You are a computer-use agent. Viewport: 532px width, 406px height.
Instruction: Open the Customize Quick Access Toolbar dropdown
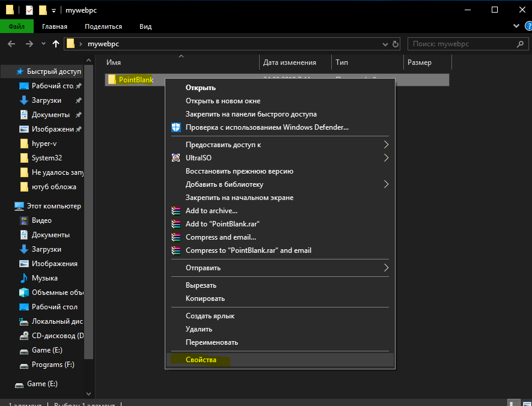[x=54, y=11]
